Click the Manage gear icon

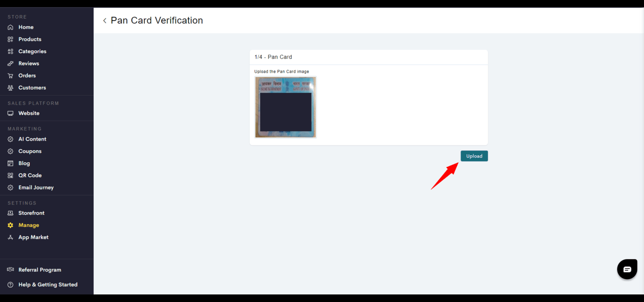(x=10, y=226)
